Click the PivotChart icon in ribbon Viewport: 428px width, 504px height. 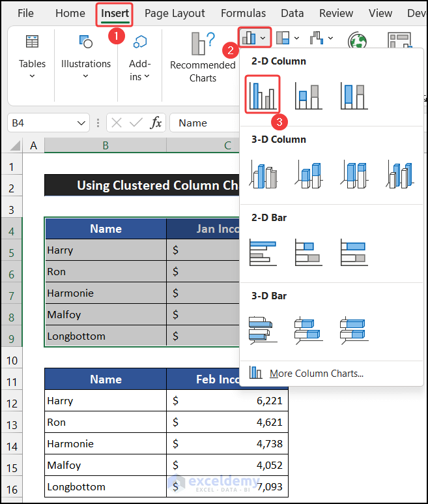(399, 40)
